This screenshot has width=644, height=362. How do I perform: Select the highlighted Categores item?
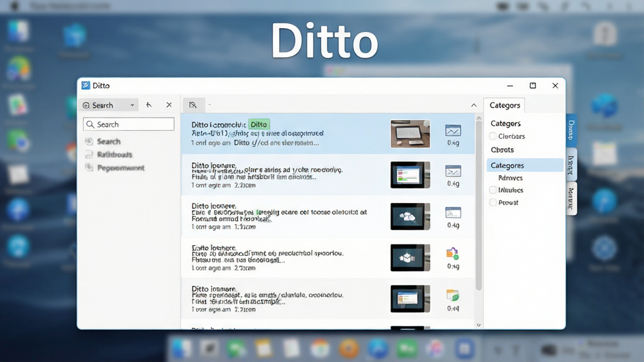pyautogui.click(x=525, y=165)
